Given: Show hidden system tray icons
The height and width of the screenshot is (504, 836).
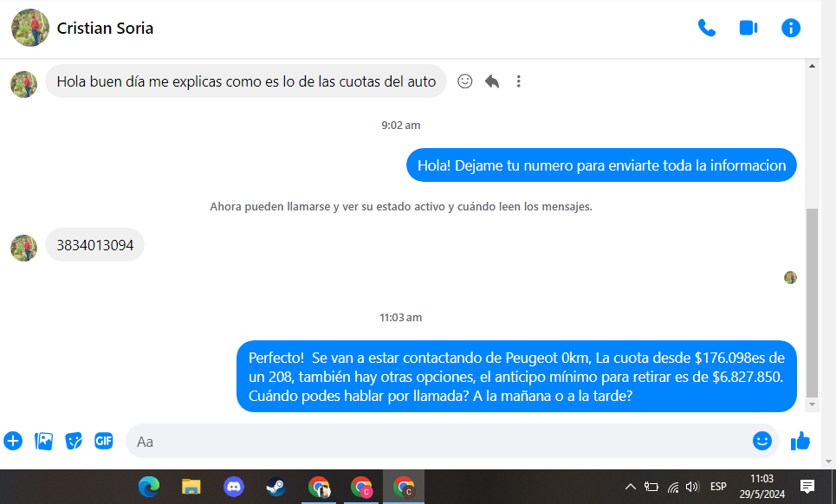Looking at the screenshot, I should pos(630,487).
